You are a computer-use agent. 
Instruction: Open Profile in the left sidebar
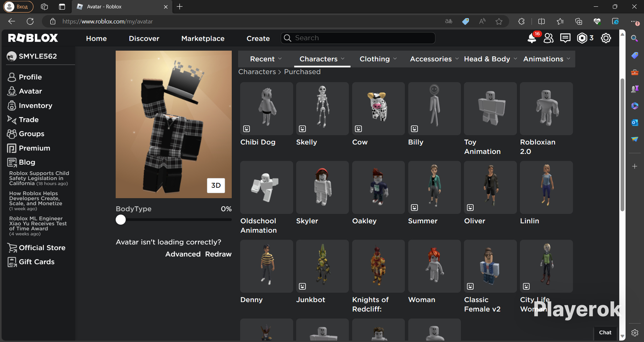coord(25,77)
